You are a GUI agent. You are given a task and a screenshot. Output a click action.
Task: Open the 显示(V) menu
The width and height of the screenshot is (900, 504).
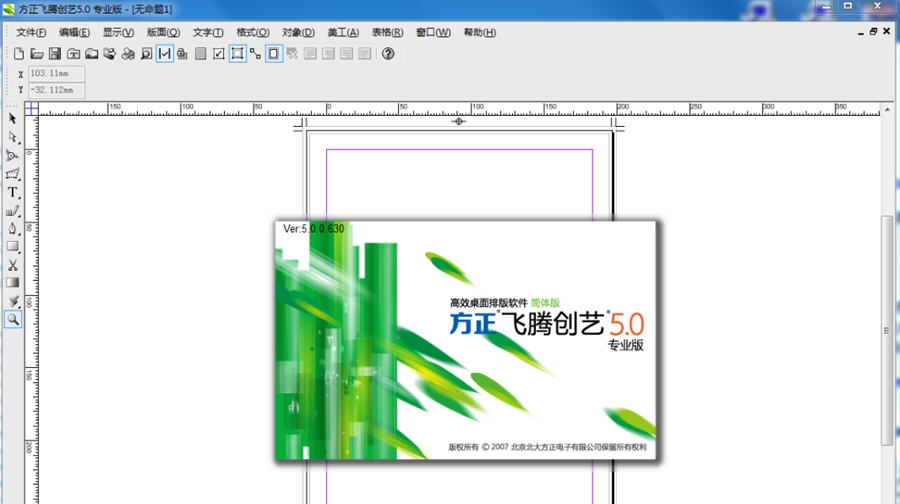click(118, 33)
